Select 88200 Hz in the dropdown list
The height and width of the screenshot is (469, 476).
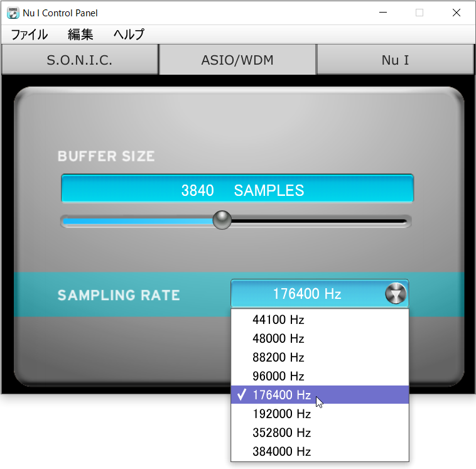320,357
